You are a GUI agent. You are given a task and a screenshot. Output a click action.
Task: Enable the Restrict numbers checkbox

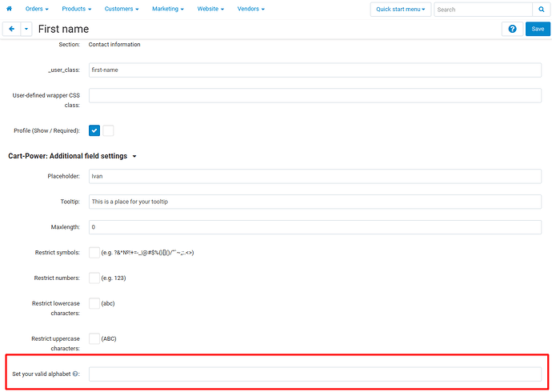pyautogui.click(x=94, y=278)
